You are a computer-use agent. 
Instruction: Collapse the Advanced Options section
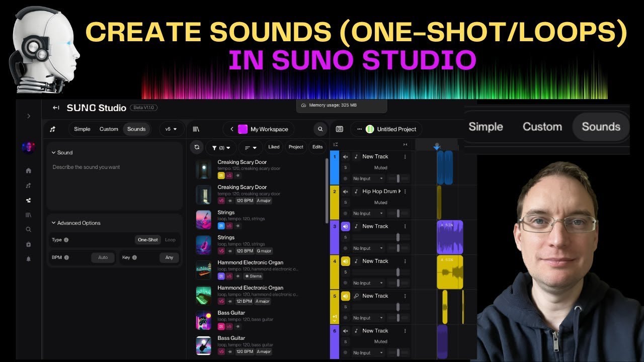coord(76,223)
